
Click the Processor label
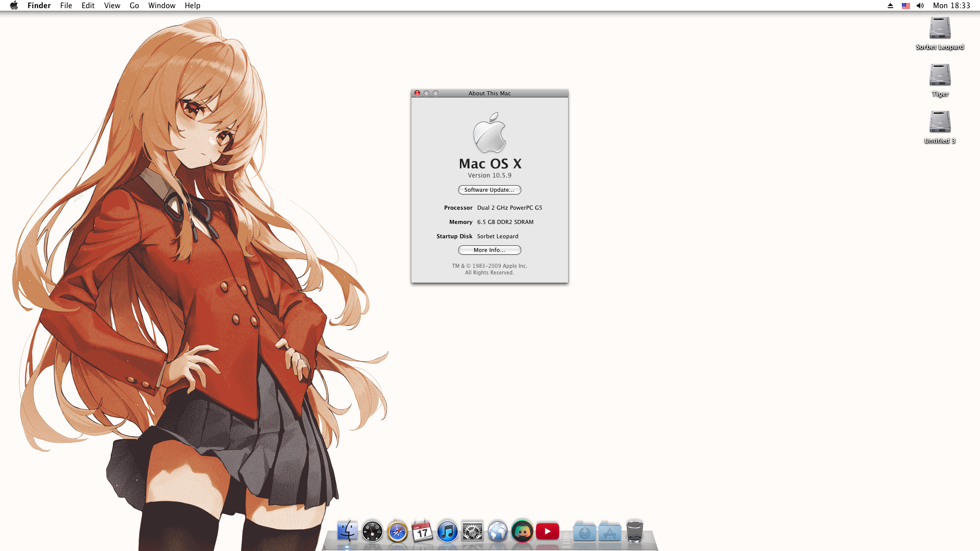458,208
